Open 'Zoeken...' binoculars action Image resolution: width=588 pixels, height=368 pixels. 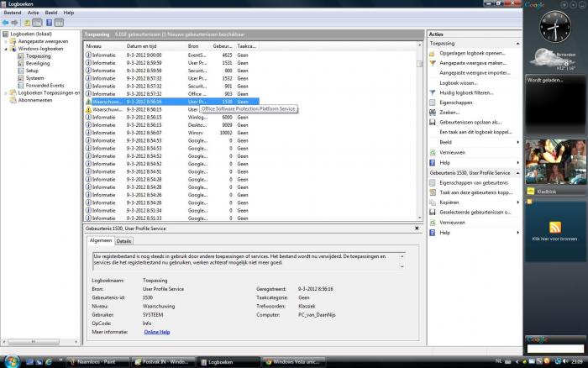pos(449,112)
